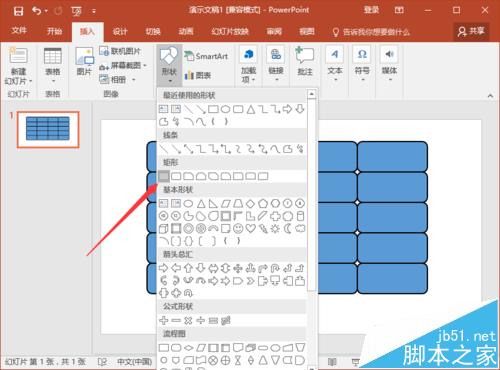Open Customize Quick Access Toolbar dropdown
Image resolution: width=500 pixels, height=370 pixels.
point(94,11)
